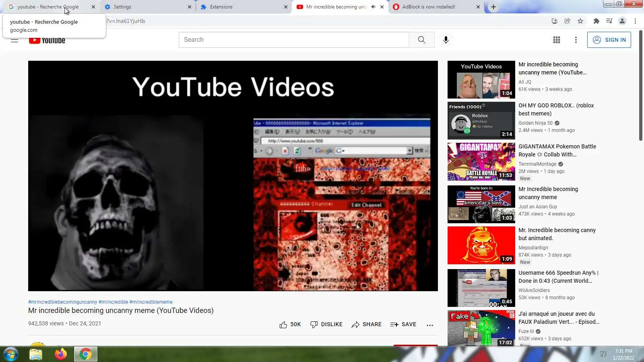644x362 pixels.
Task: Open the 1:04 Mr incredible YouTube thumbnail
Action: pyautogui.click(x=481, y=80)
